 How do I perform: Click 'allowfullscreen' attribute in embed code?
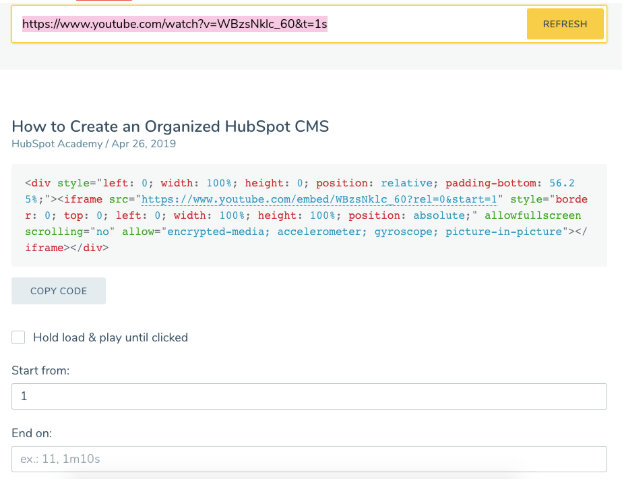(532, 215)
